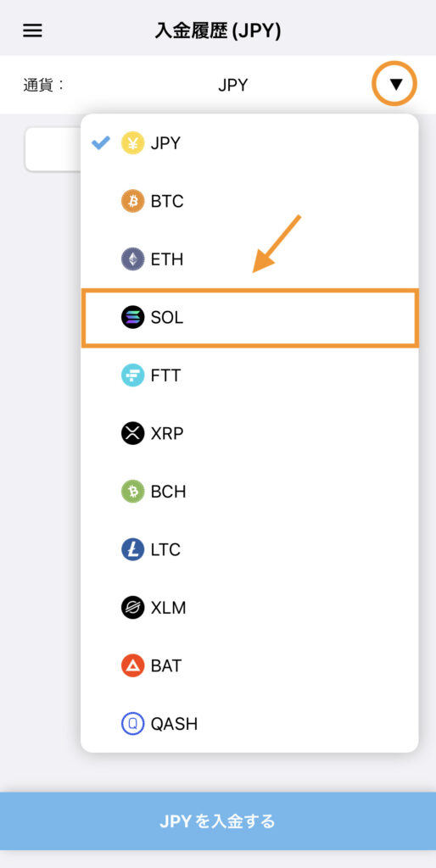The height and width of the screenshot is (868, 436).
Task: Toggle the blue checkmark beside JPY
Action: click(101, 143)
